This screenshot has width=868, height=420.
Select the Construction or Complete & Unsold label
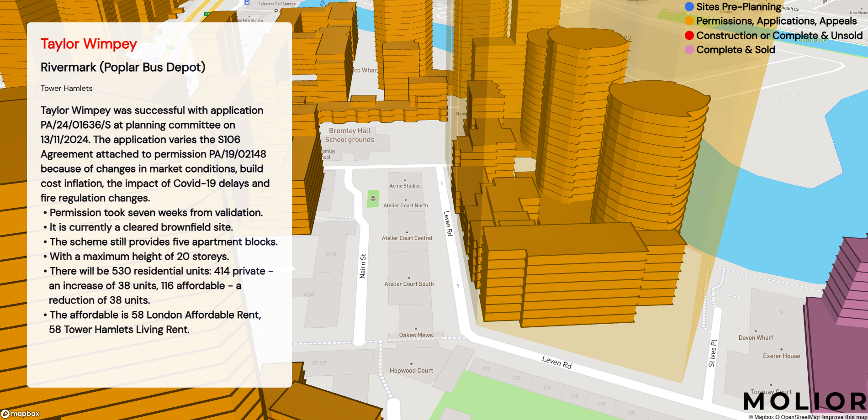click(779, 36)
